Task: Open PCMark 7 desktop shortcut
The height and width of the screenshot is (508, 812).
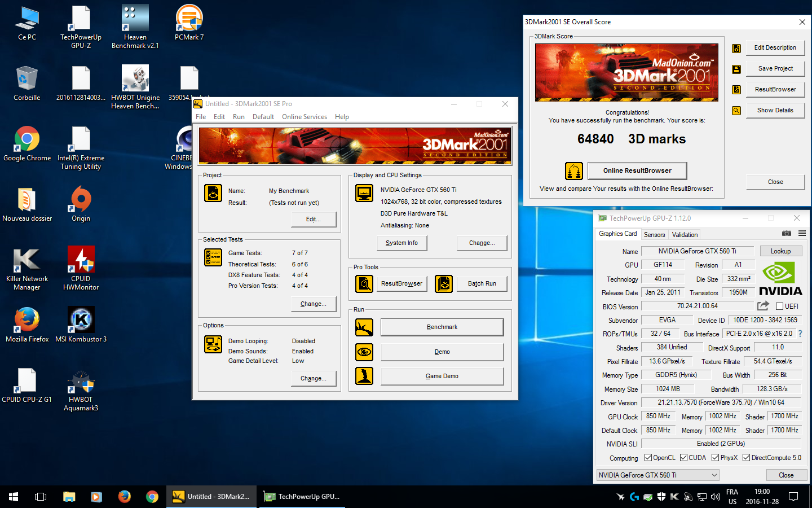Action: point(189,24)
